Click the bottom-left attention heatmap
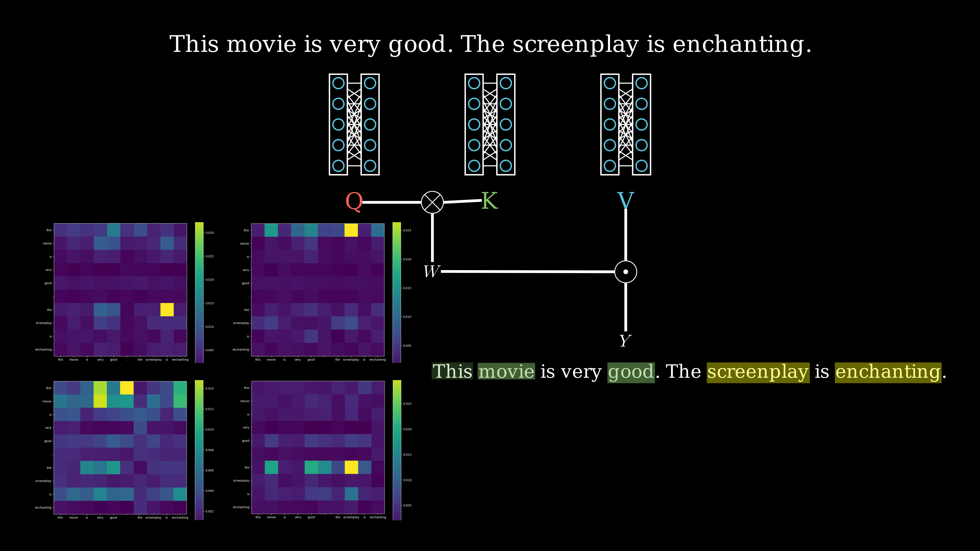The width and height of the screenshot is (980, 551). coord(121,447)
